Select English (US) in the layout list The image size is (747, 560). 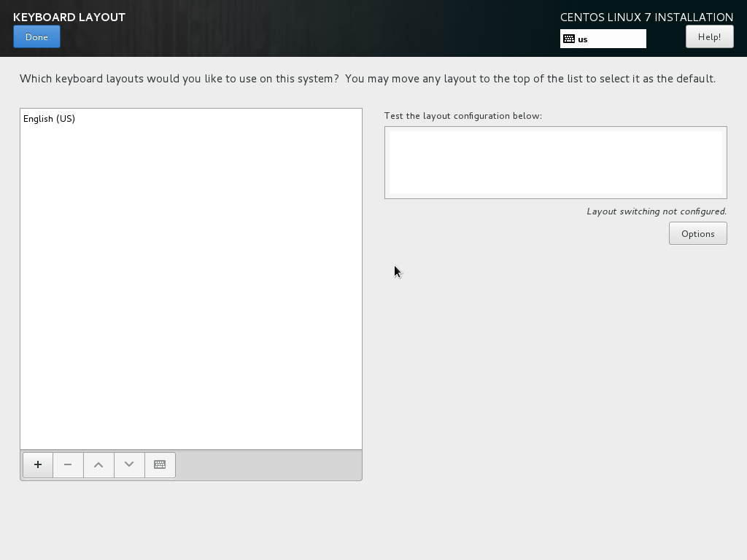[50, 119]
